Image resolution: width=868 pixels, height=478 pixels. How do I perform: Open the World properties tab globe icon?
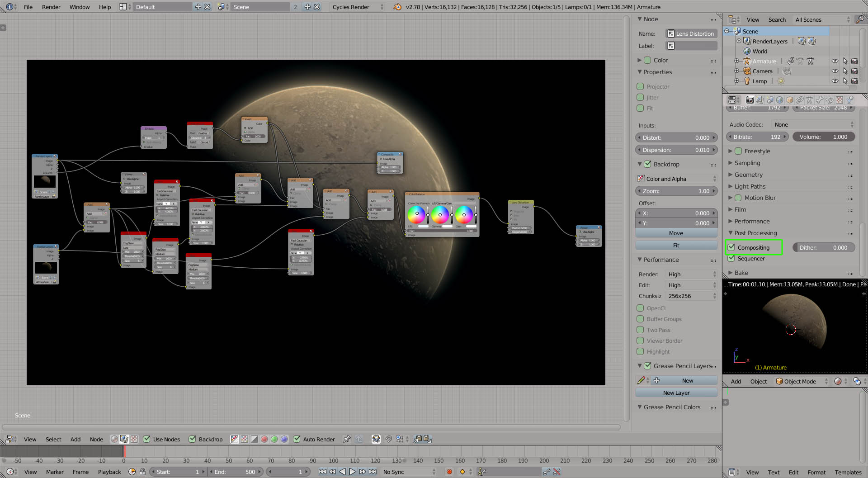pyautogui.click(x=779, y=100)
